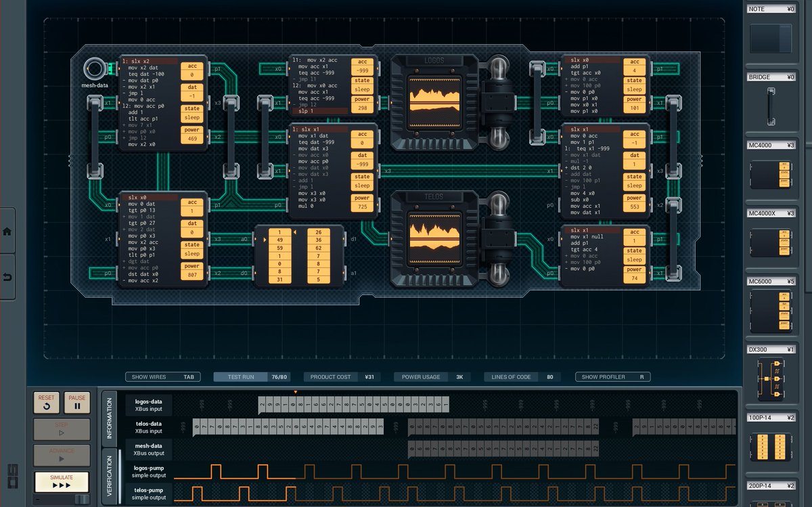812x507 pixels.
Task: Select the LOGOS display module
Action: tap(434, 102)
